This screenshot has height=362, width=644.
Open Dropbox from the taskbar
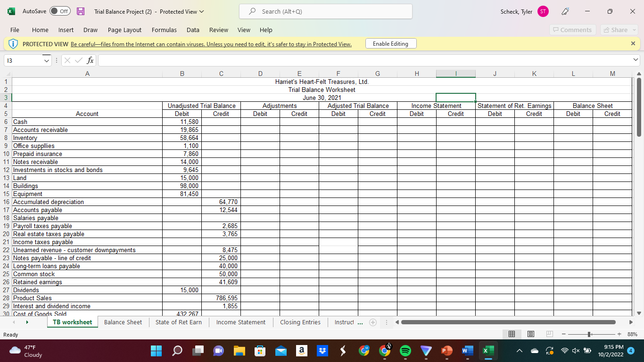coord(322,351)
